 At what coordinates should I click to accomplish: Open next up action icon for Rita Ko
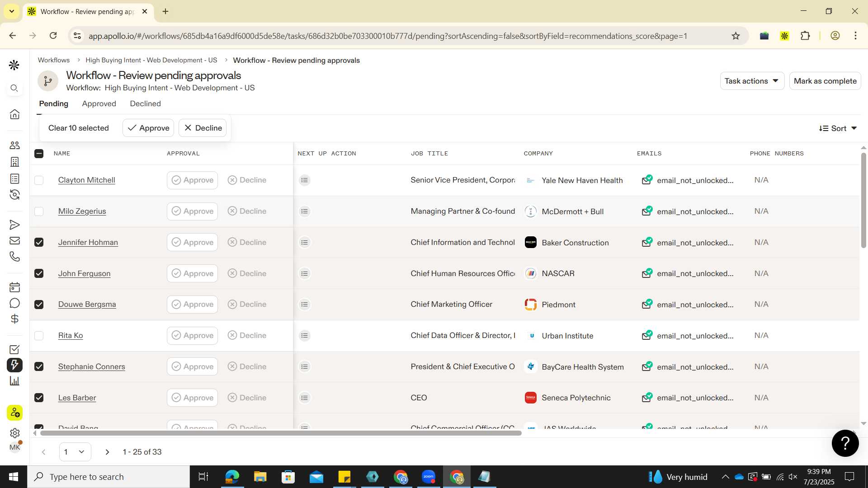tap(305, 336)
